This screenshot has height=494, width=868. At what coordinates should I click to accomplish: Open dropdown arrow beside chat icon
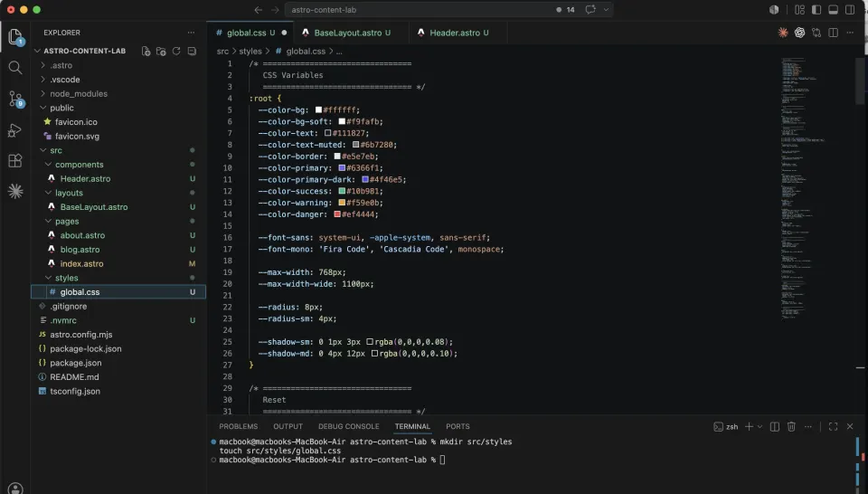(606, 9)
